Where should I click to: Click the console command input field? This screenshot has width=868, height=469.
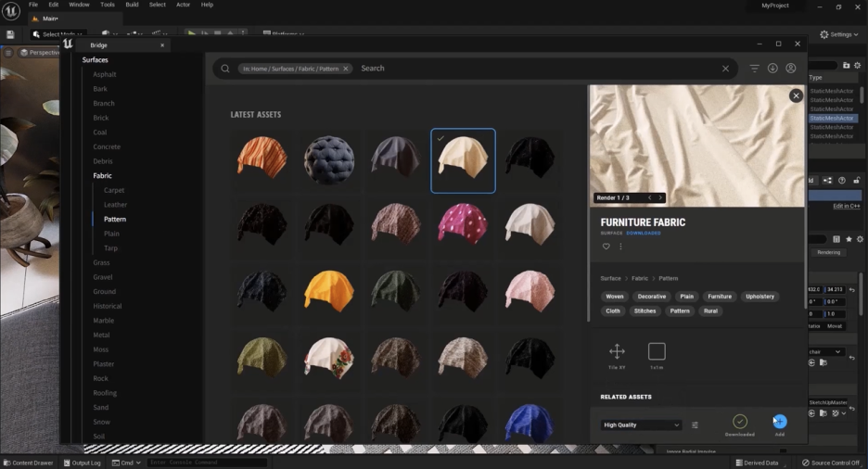(206, 463)
